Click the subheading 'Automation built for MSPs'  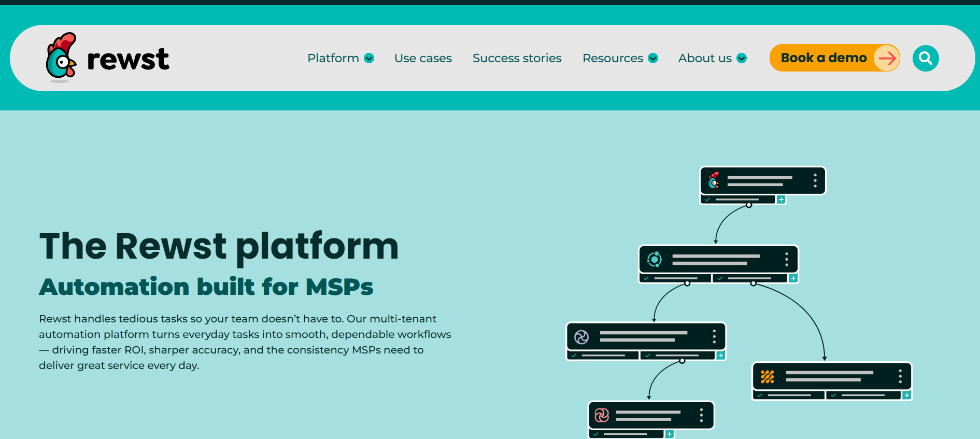206,287
